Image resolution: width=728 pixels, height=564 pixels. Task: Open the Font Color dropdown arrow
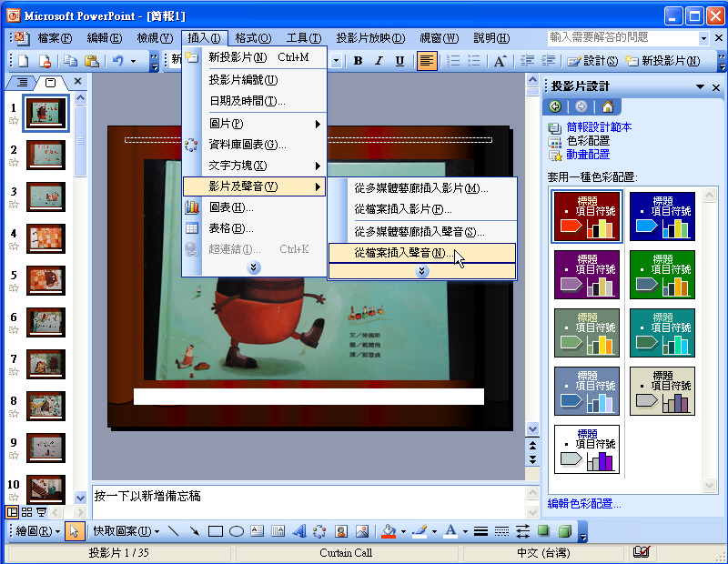click(x=465, y=531)
